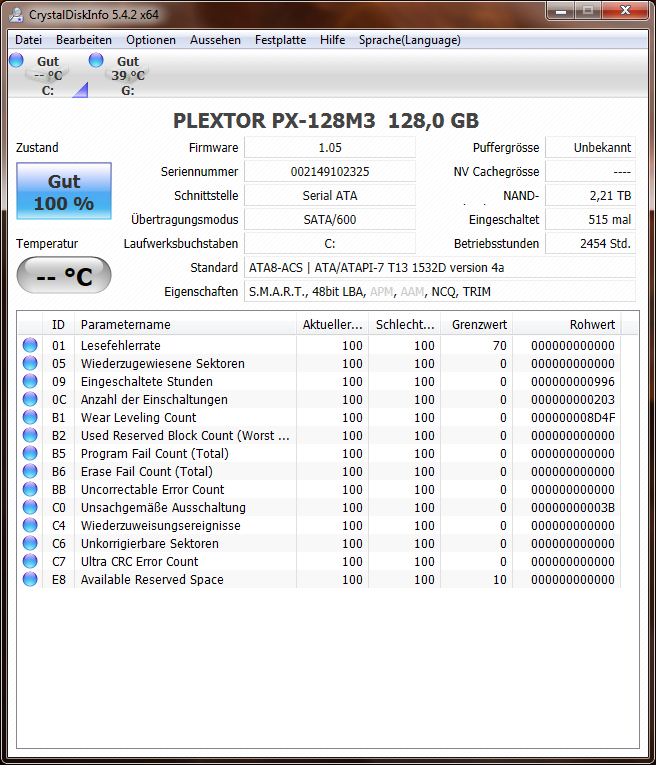Click the status orb for Lesefehlerrate
Image resolution: width=656 pixels, height=765 pixels.
(30, 345)
